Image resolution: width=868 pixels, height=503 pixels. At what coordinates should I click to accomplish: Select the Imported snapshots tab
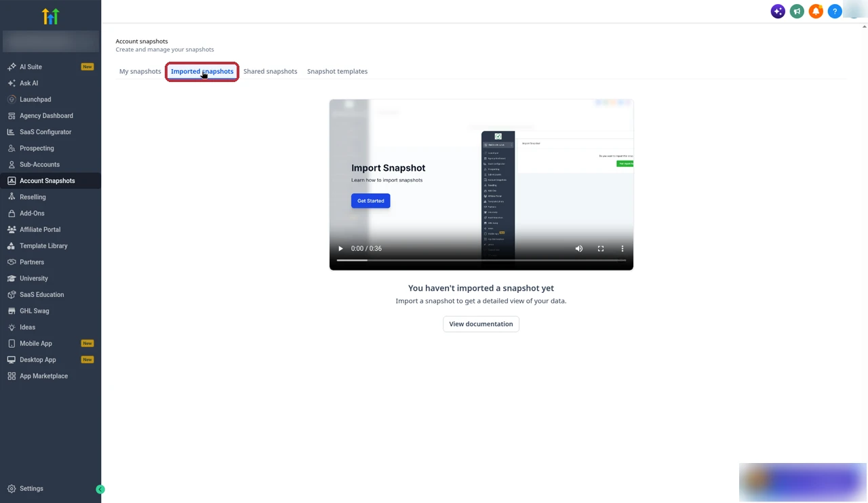[202, 71]
